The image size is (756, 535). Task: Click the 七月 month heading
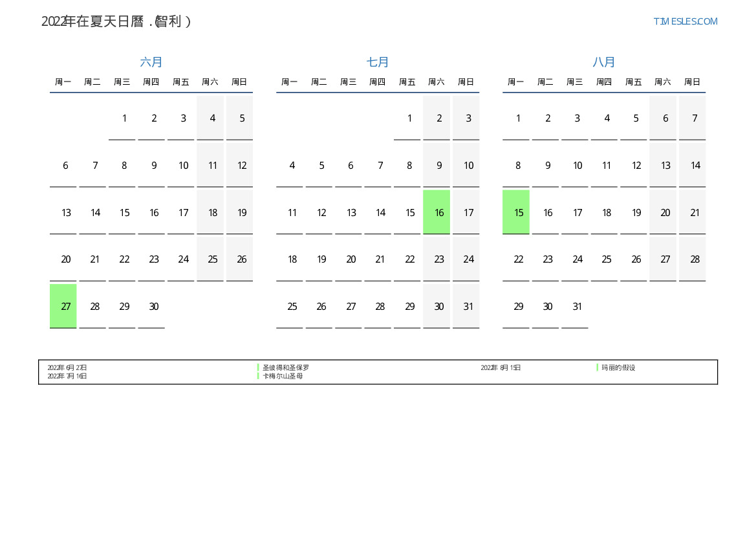[x=378, y=62]
